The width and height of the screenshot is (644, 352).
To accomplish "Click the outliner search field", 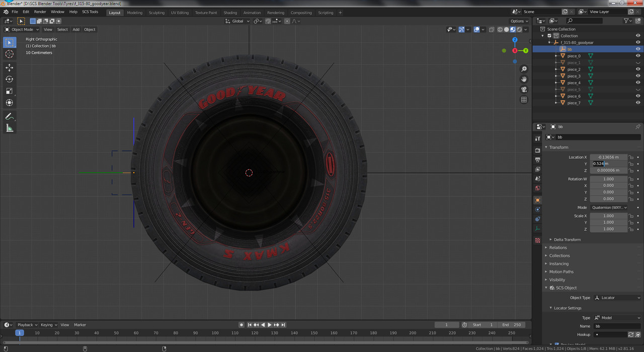I will coord(584,21).
